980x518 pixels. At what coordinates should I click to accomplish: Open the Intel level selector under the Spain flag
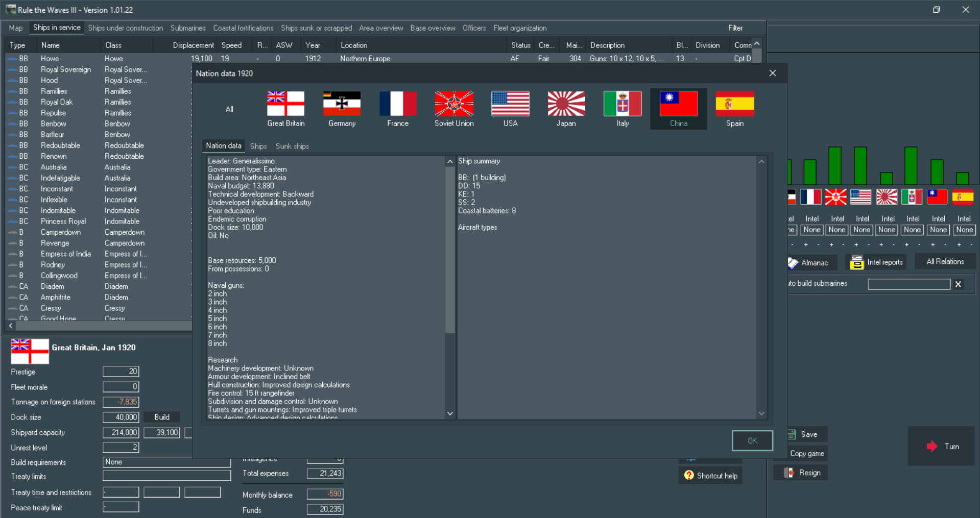pyautogui.click(x=963, y=230)
